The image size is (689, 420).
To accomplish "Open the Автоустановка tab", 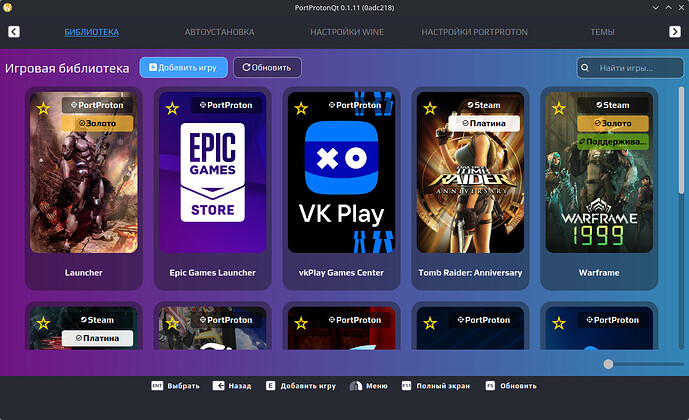I will click(x=220, y=32).
